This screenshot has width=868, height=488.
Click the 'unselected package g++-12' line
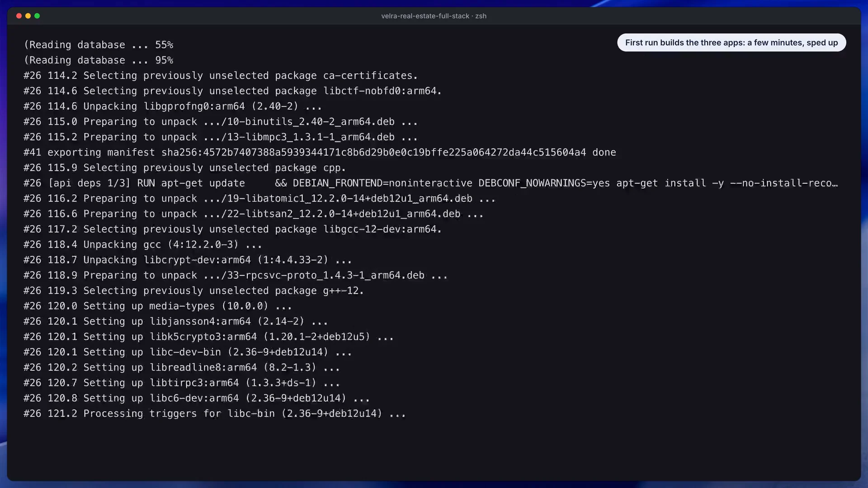(x=193, y=291)
